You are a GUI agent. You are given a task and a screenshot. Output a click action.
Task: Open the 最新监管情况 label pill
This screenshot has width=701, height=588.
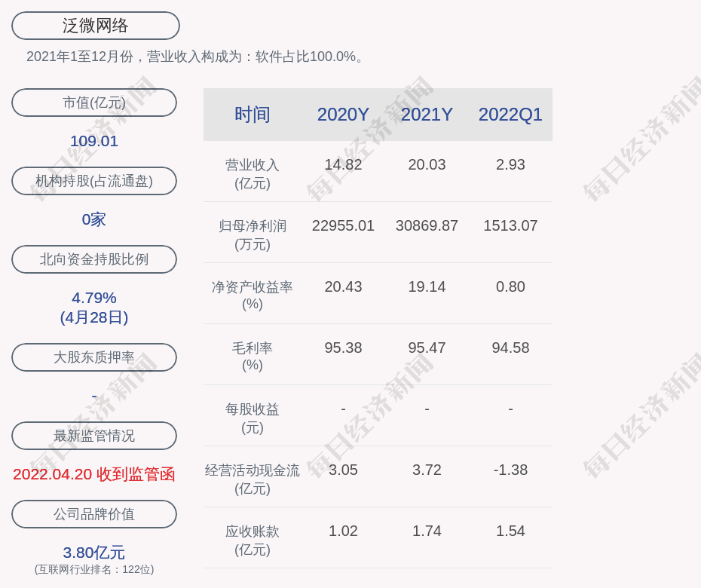point(94,436)
